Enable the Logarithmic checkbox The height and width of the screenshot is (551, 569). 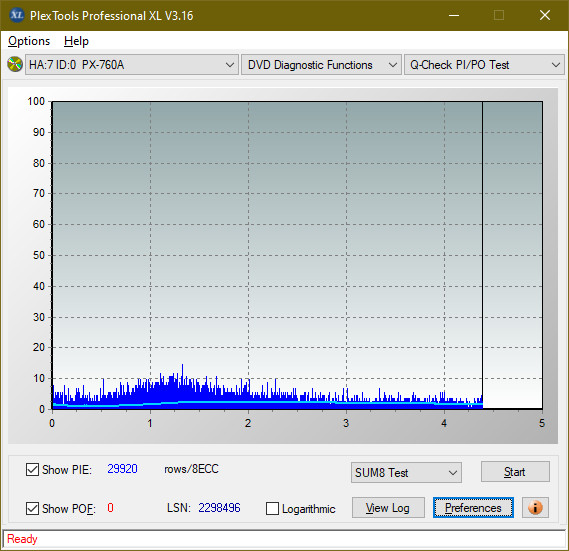point(273,509)
